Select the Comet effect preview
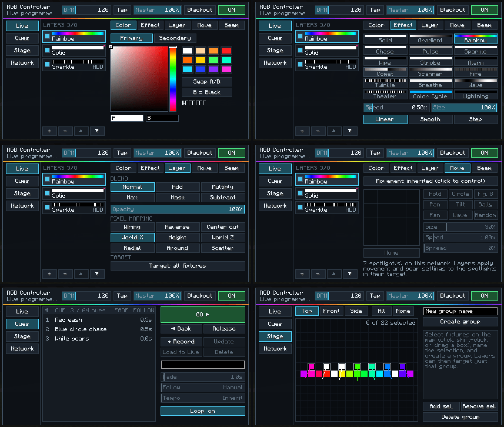 coord(385,72)
